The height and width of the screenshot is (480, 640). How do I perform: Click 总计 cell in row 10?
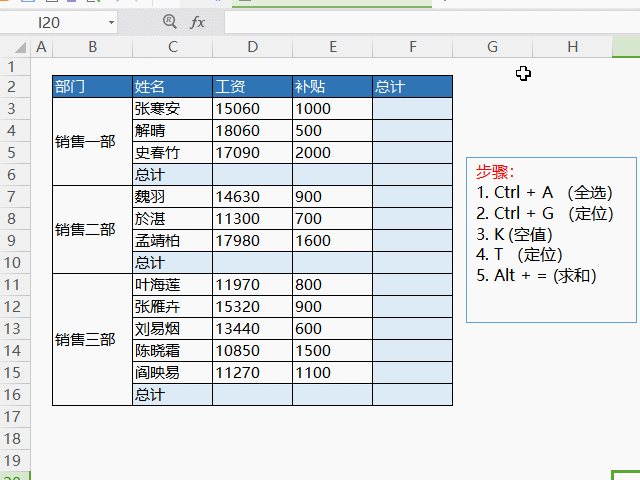pos(173,263)
